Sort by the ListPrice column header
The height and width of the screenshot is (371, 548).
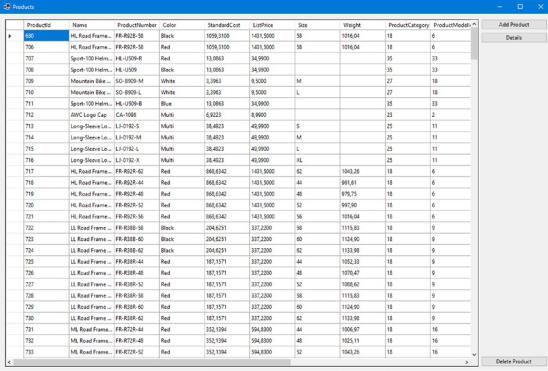272,25
